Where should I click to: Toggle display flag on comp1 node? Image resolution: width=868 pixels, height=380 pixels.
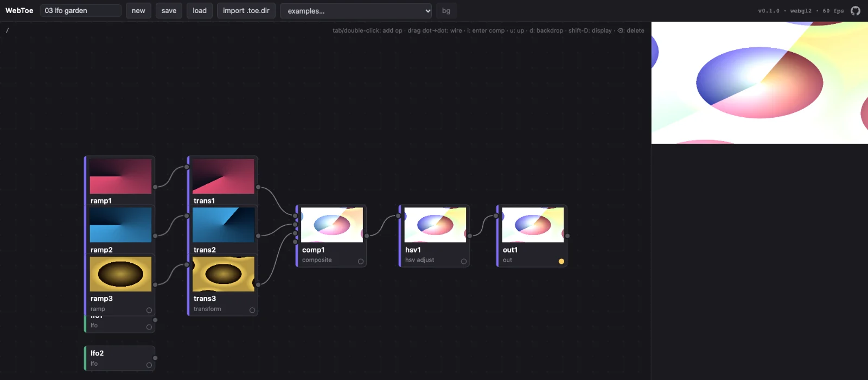(361, 262)
